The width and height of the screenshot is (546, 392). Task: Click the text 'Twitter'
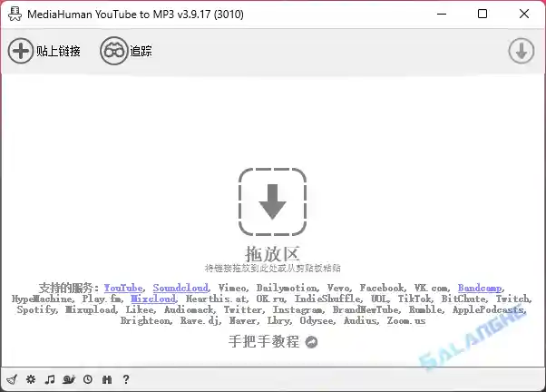243,309
